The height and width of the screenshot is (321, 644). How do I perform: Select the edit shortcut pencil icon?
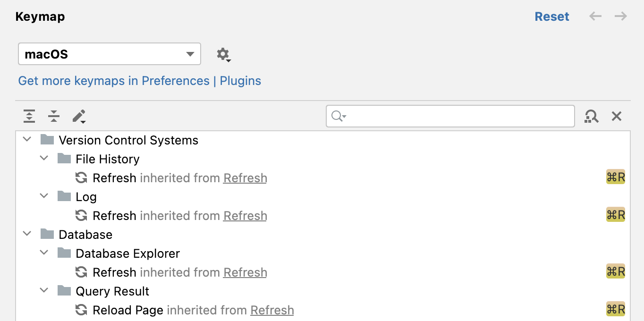(79, 116)
